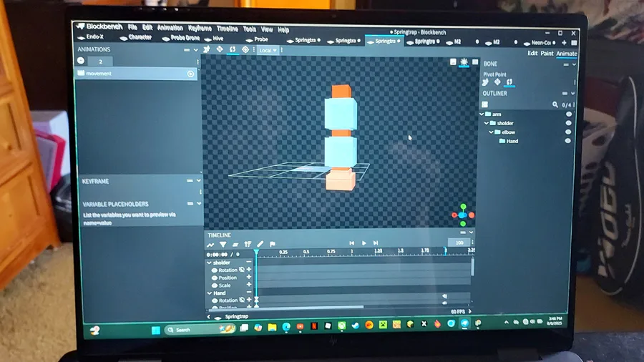
Task: Click the 1 second mark on timeline ruler
Action: click(351, 251)
